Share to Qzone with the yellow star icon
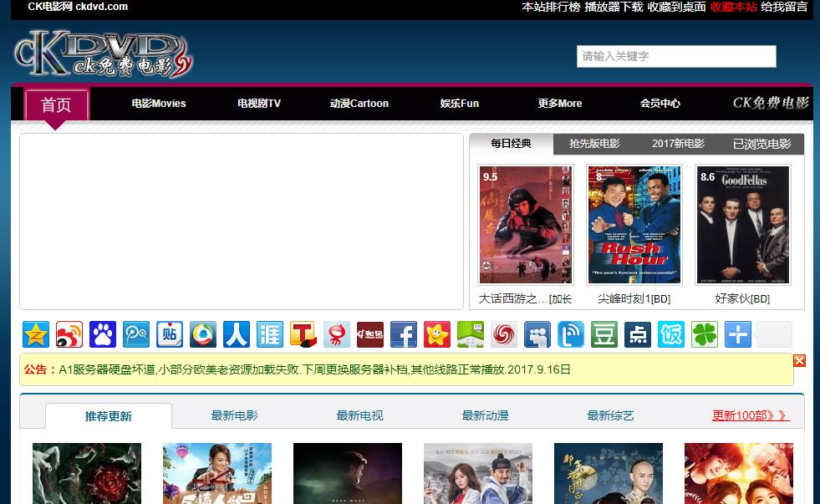This screenshot has height=504, width=820. (36, 334)
